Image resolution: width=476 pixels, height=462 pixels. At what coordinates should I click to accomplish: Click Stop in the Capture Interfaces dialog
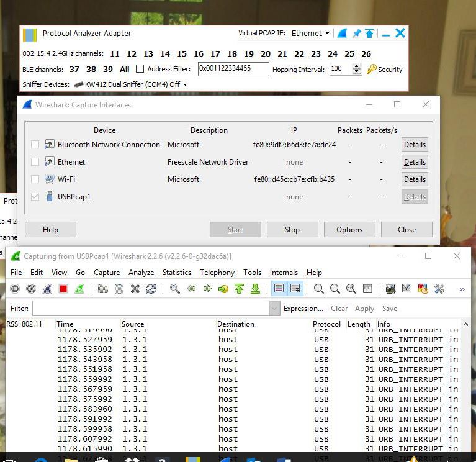pos(292,229)
